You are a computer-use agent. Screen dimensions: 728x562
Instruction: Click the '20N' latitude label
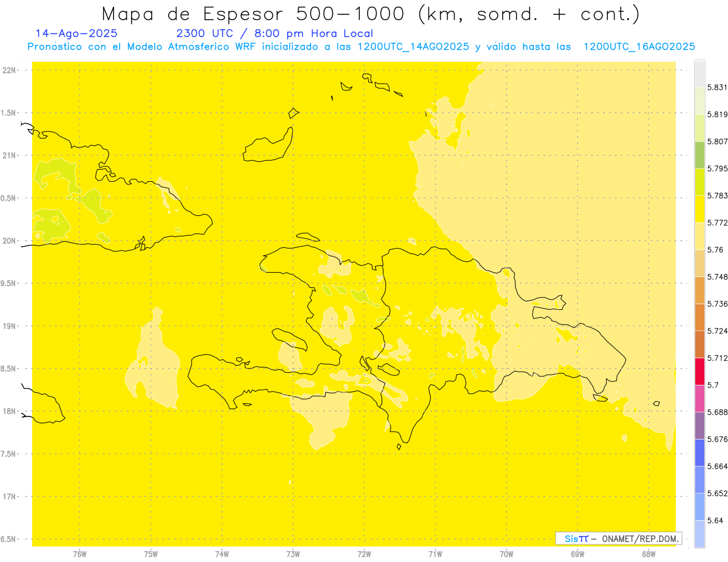pyautogui.click(x=9, y=241)
